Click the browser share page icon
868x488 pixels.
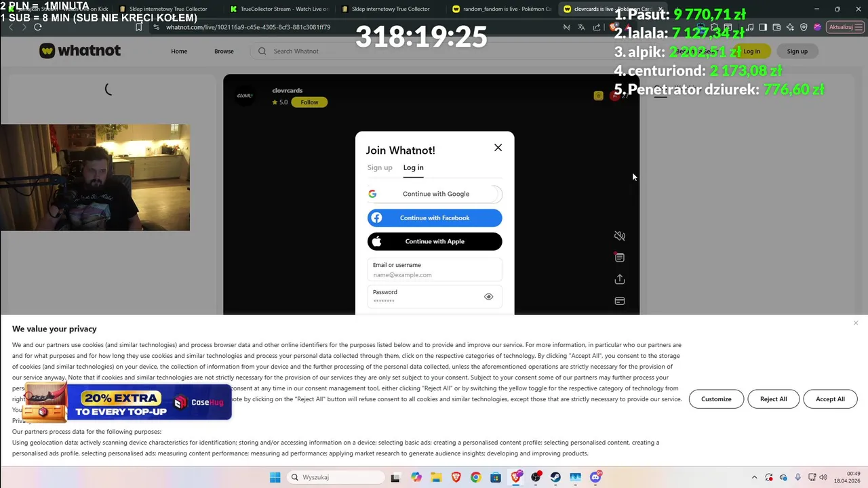(x=596, y=27)
